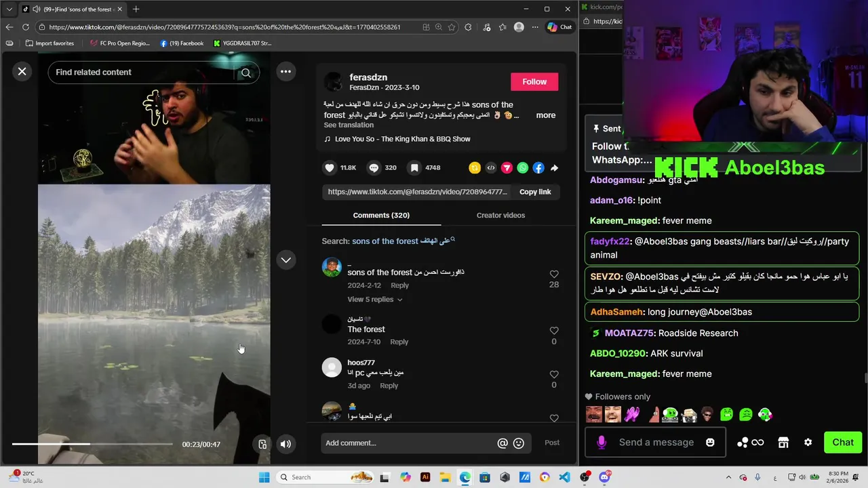
Task: Expand description with more
Action: [x=546, y=115]
